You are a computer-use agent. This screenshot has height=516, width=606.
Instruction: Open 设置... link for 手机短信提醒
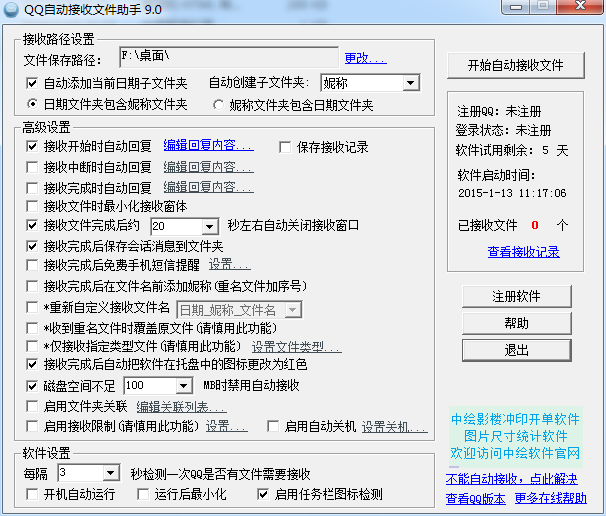(x=230, y=265)
